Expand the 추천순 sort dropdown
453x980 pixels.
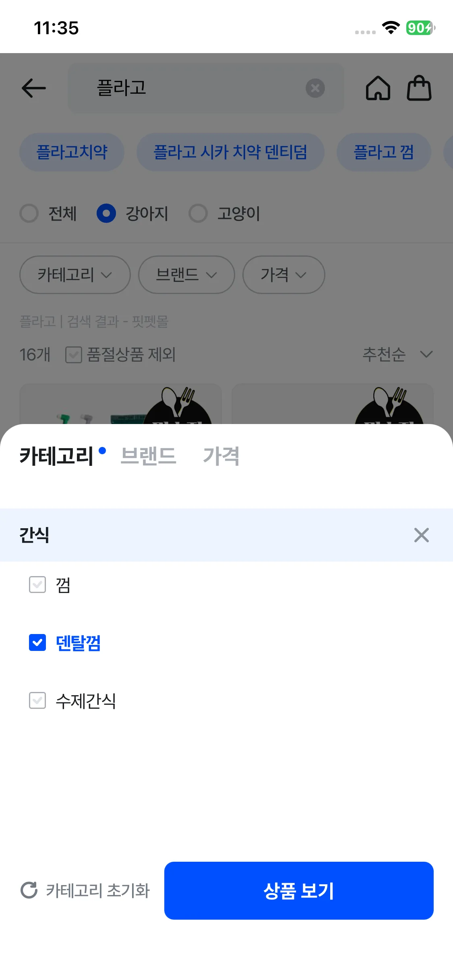(x=397, y=354)
